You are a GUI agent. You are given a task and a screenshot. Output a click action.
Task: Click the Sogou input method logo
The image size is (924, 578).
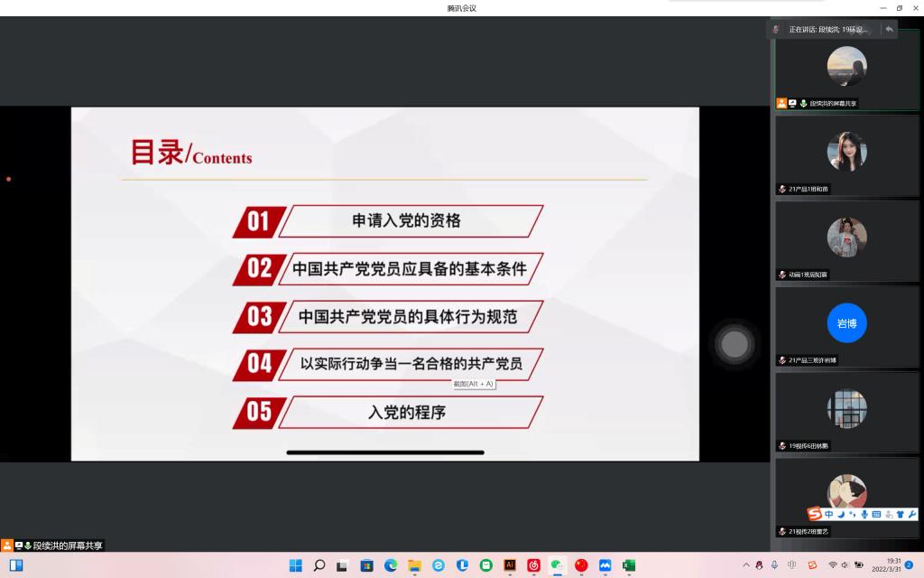(815, 514)
